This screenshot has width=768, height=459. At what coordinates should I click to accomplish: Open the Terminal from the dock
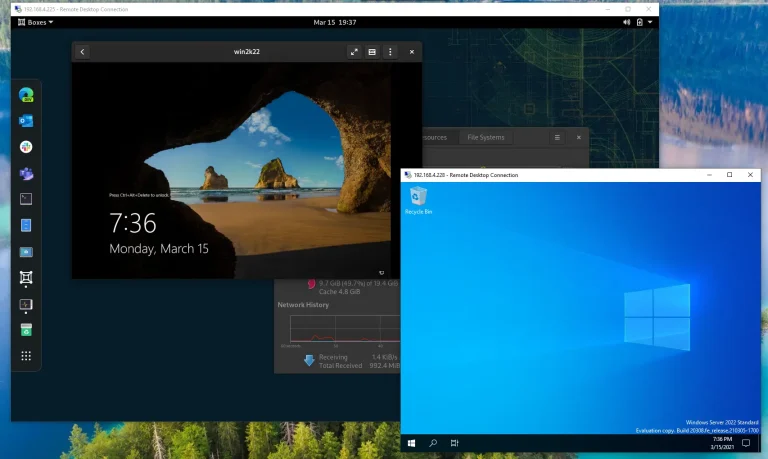pos(26,199)
